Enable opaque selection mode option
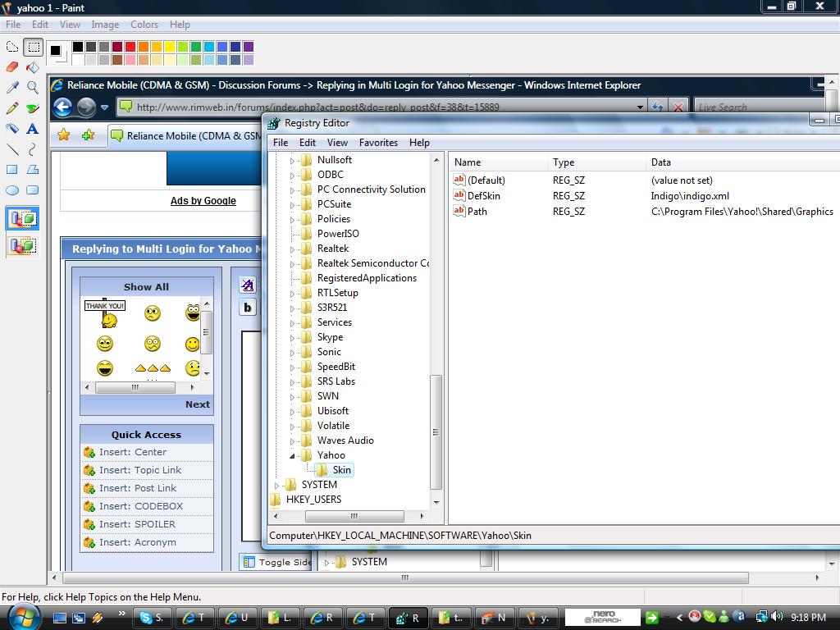 click(x=22, y=219)
